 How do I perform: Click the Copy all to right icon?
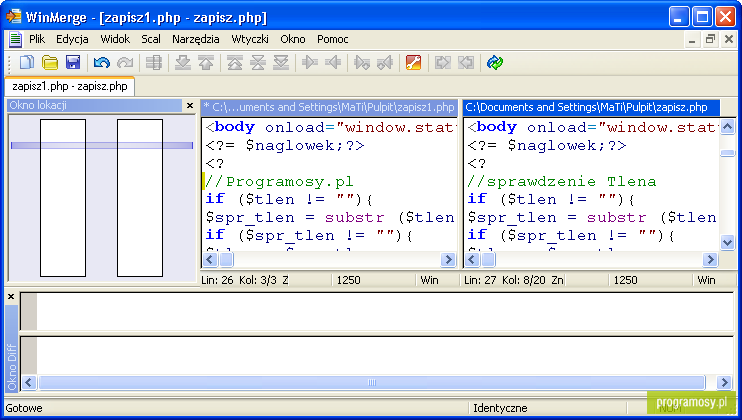443,62
